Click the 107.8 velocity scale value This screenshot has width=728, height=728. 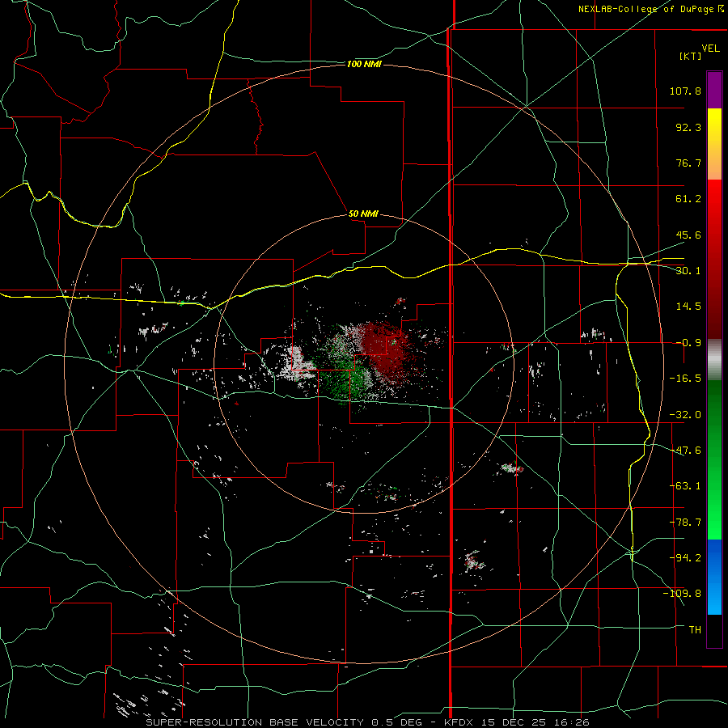(x=685, y=91)
